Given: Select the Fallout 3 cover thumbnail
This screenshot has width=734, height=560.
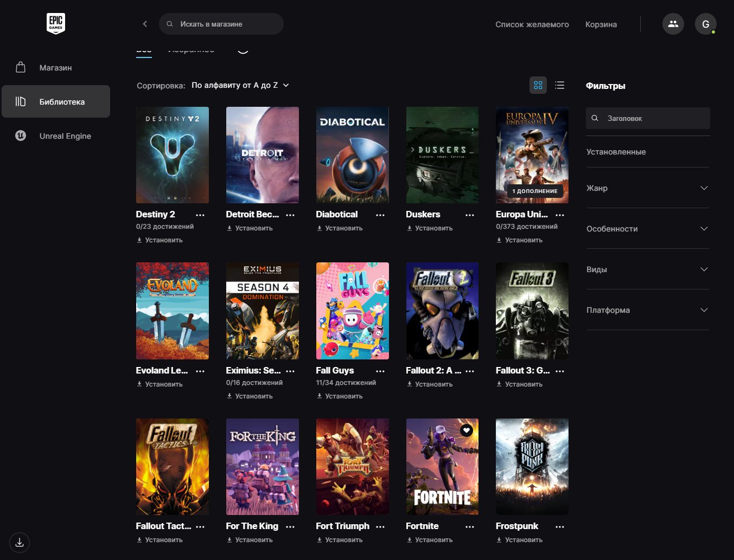Looking at the screenshot, I should (532, 311).
